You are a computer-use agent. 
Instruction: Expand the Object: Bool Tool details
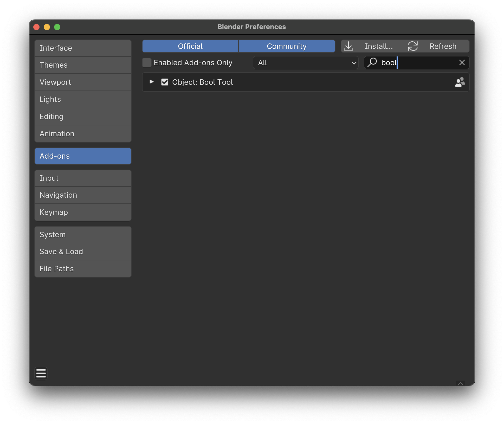pos(152,82)
